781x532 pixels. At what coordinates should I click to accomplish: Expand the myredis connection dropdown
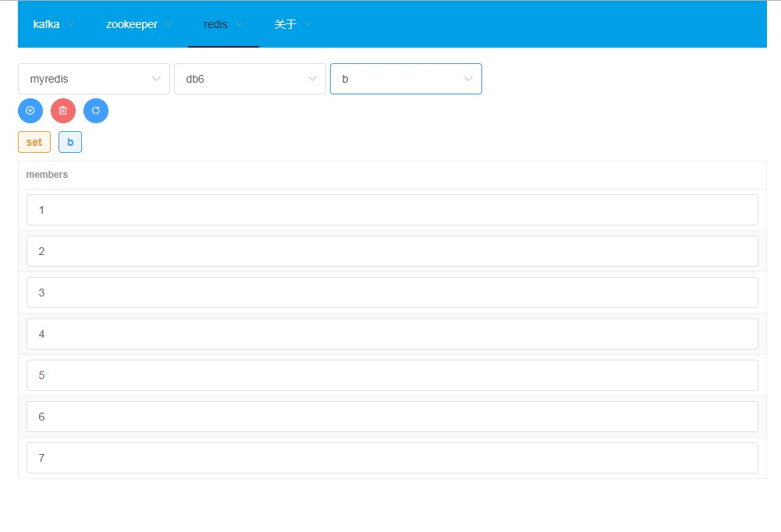94,79
